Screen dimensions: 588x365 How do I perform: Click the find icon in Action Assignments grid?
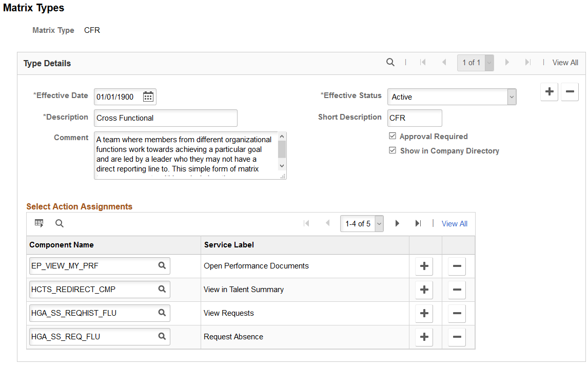[x=59, y=223]
